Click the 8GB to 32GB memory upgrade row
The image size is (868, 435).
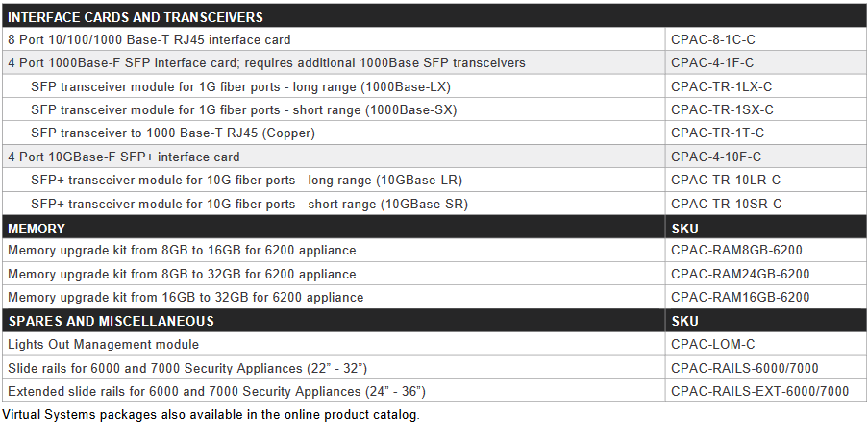[x=182, y=274]
